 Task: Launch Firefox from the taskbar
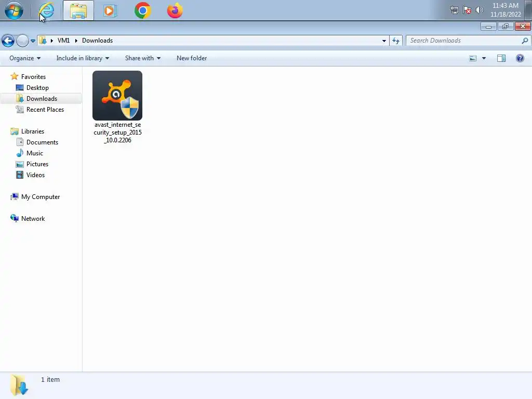point(175,10)
